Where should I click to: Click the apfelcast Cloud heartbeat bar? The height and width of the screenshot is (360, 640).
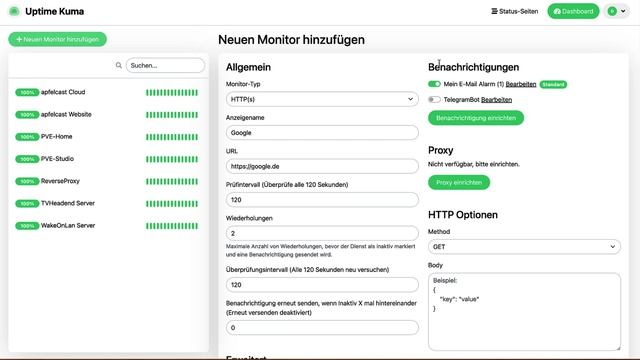(x=172, y=93)
